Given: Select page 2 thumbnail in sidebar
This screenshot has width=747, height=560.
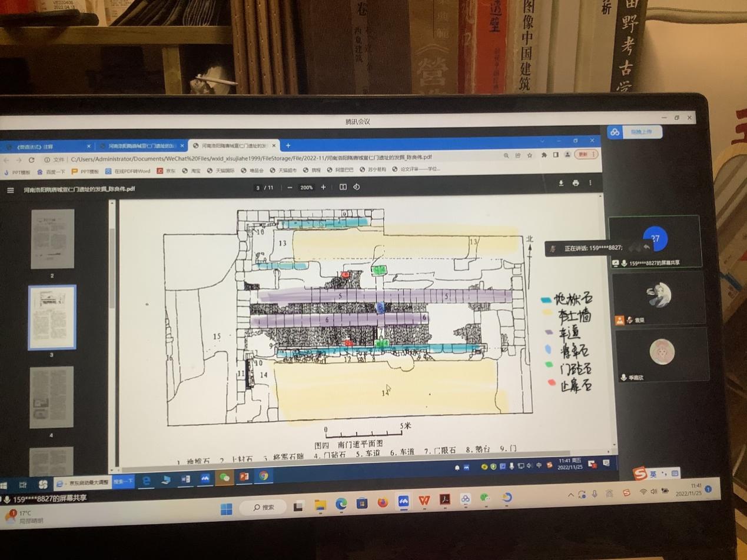Looking at the screenshot, I should click(52, 239).
